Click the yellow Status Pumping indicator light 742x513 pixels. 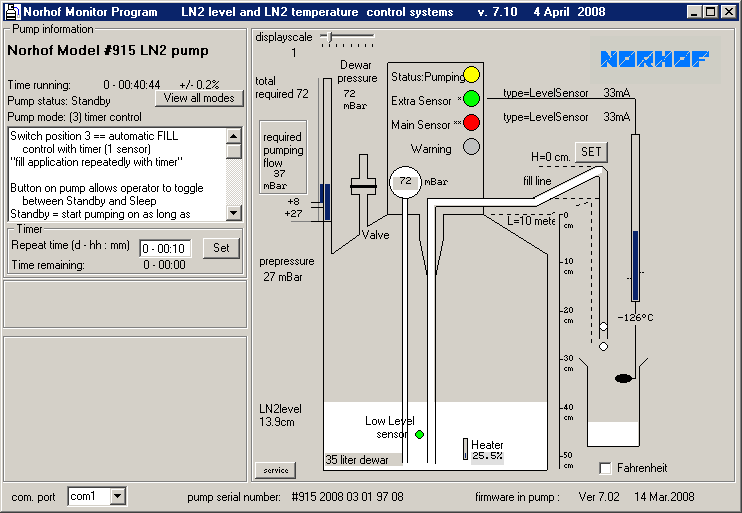coord(471,75)
